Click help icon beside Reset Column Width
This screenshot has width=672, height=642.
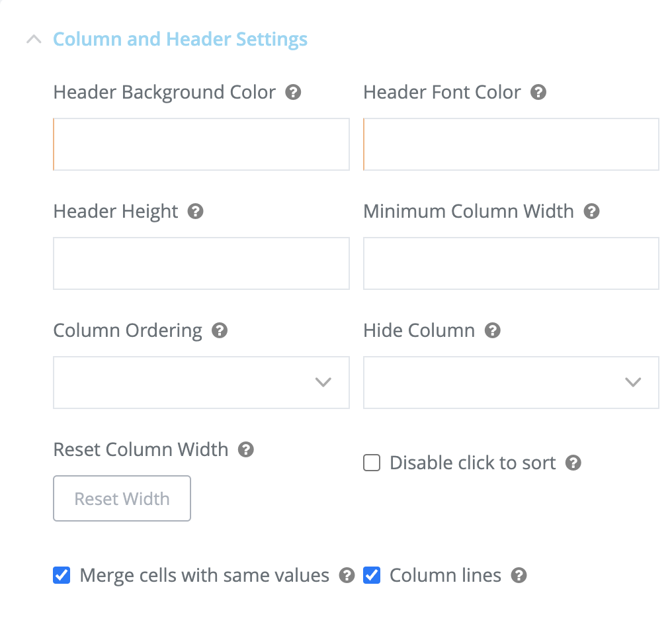pyautogui.click(x=246, y=450)
